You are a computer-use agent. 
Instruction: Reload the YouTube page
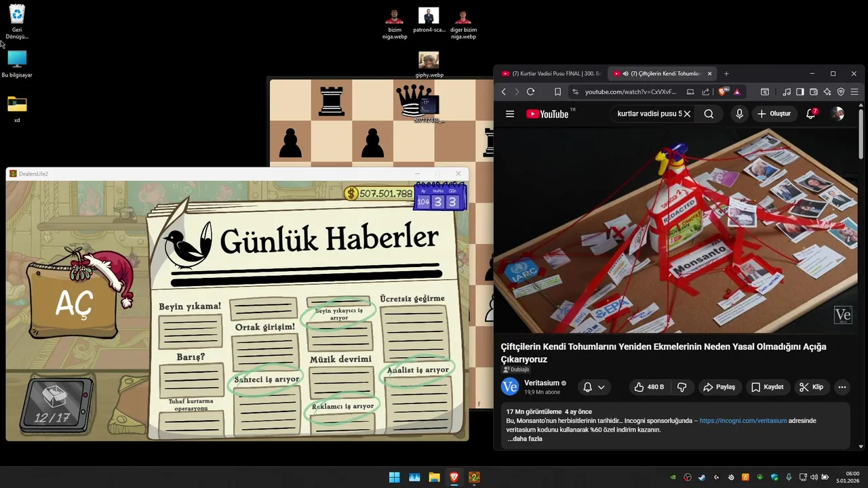pyautogui.click(x=530, y=91)
